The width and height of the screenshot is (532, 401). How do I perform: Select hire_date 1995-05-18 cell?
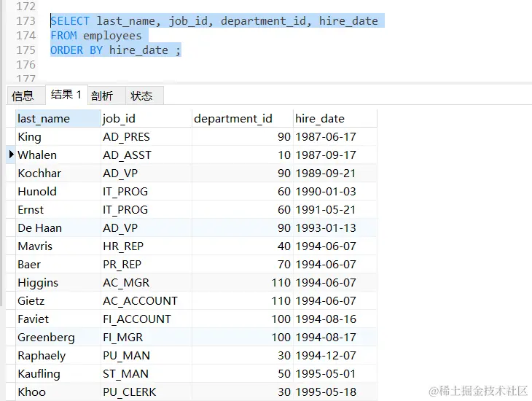pyautogui.click(x=335, y=392)
